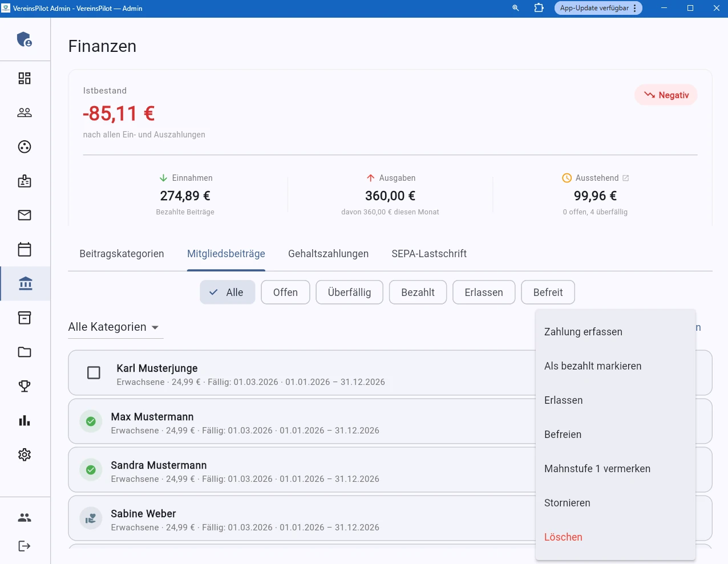The image size is (728, 564).
Task: Open the calendar icon in the sidebar
Action: click(x=25, y=249)
